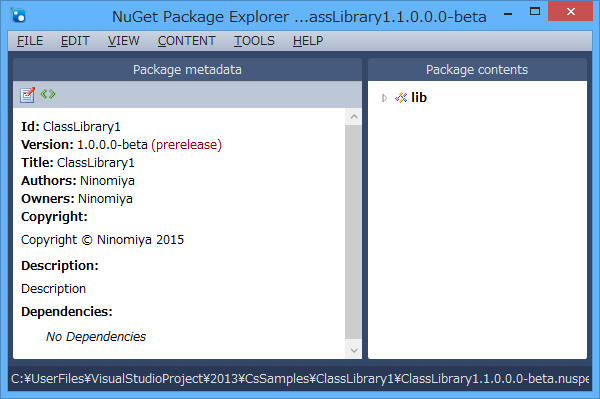Click the Authors value Ninomiya
The width and height of the screenshot is (600, 399).
[107, 181]
